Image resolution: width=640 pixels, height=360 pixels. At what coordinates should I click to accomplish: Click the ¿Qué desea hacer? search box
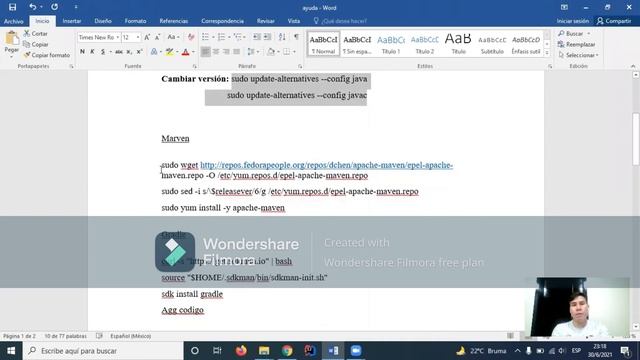pyautogui.click(x=340, y=21)
